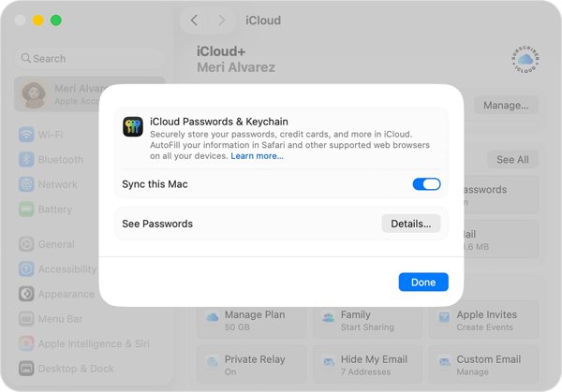Click the Bluetooth icon in the sidebar
This screenshot has height=392, width=562.
pos(26,160)
